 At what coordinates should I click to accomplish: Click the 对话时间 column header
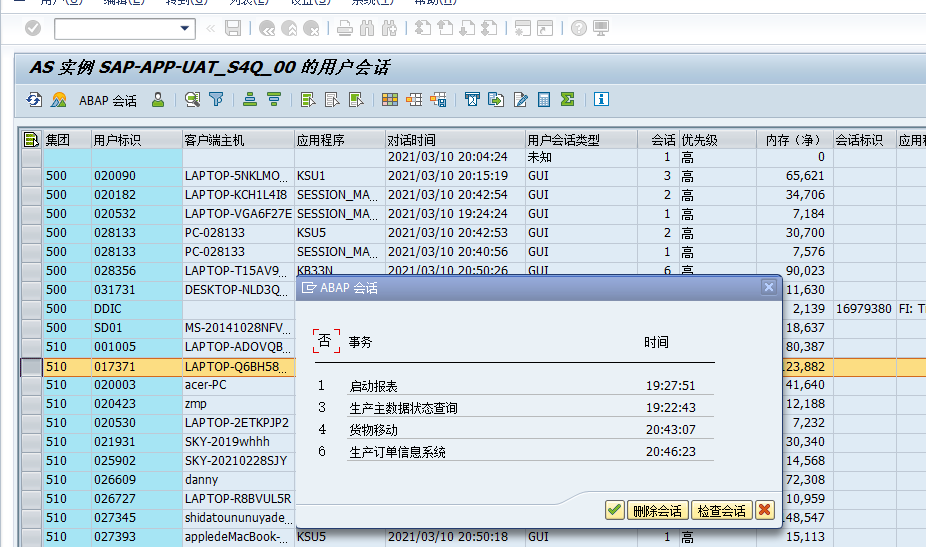point(455,140)
